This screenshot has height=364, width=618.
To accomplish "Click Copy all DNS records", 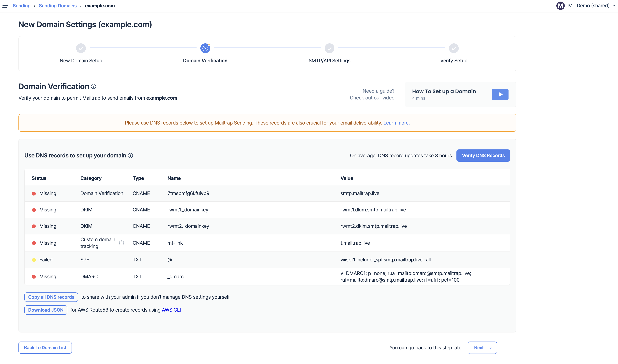I will (51, 297).
